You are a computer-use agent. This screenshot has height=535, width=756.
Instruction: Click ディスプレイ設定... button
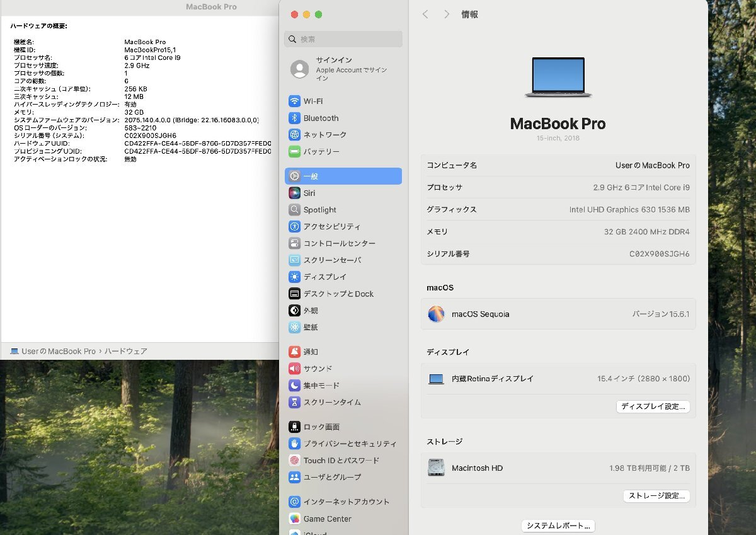[653, 406]
